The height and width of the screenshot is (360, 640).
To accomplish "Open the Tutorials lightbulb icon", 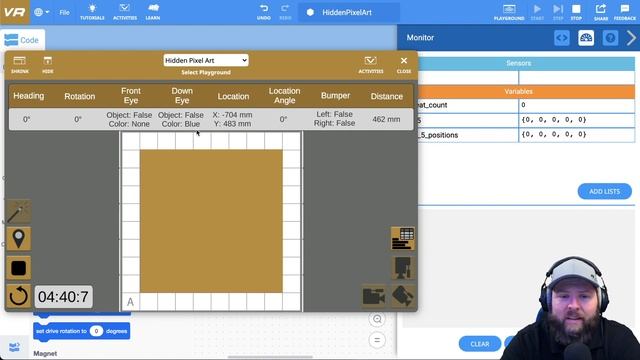I will (x=92, y=12).
